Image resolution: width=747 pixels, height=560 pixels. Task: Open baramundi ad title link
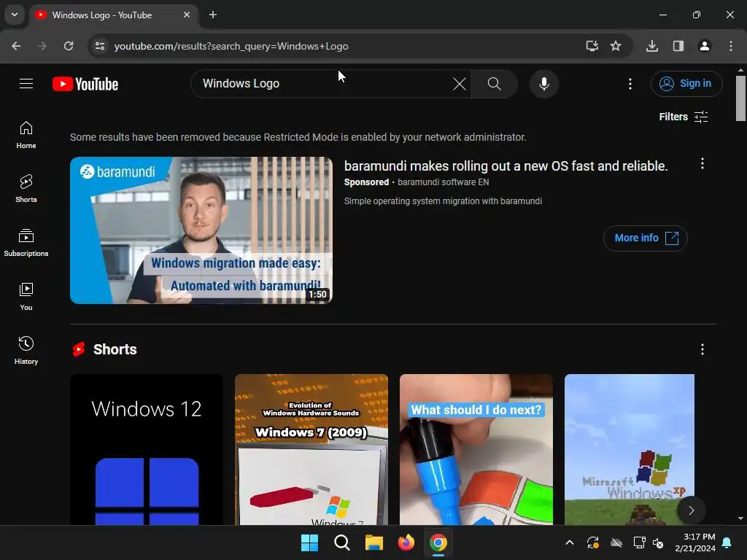(x=506, y=166)
